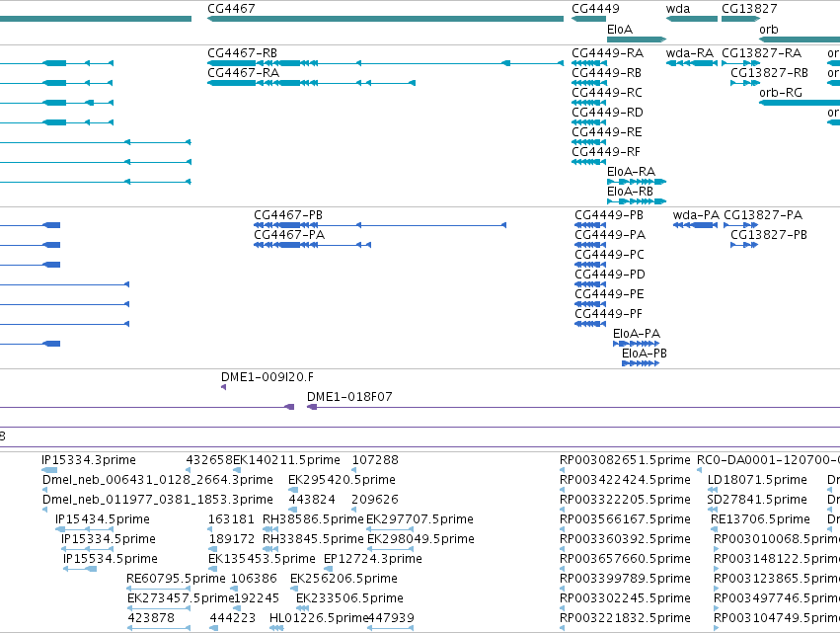Image resolution: width=840 pixels, height=633 pixels.
Task: Select transcript CG4449-RC
Action: click(x=588, y=103)
